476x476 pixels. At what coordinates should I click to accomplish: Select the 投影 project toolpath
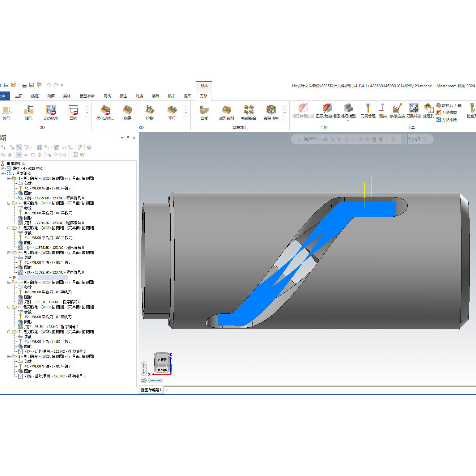pos(150,112)
